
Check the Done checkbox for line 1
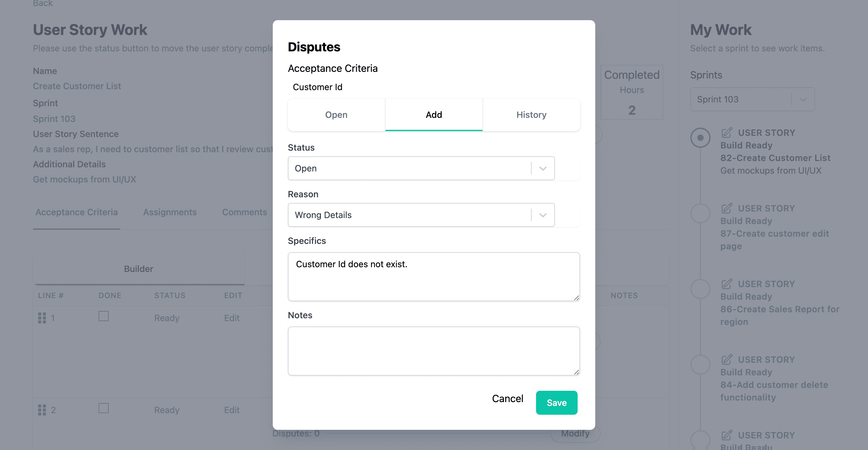pos(103,316)
